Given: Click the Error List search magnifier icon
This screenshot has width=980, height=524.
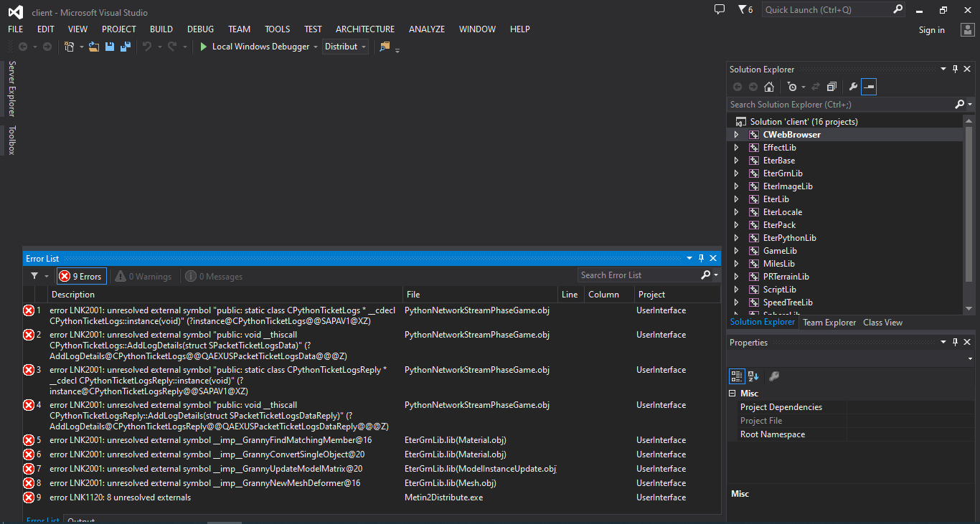Looking at the screenshot, I should (706, 275).
